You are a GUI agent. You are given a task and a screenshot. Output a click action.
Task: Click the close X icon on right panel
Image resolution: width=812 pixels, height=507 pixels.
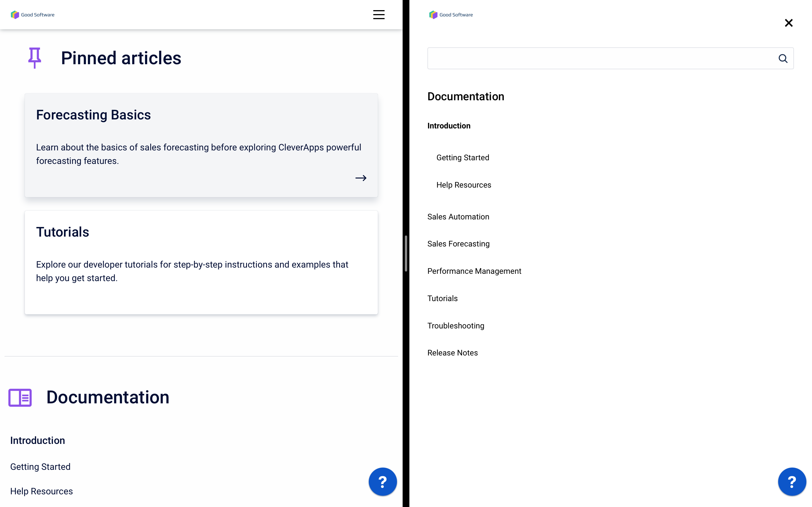[788, 23]
